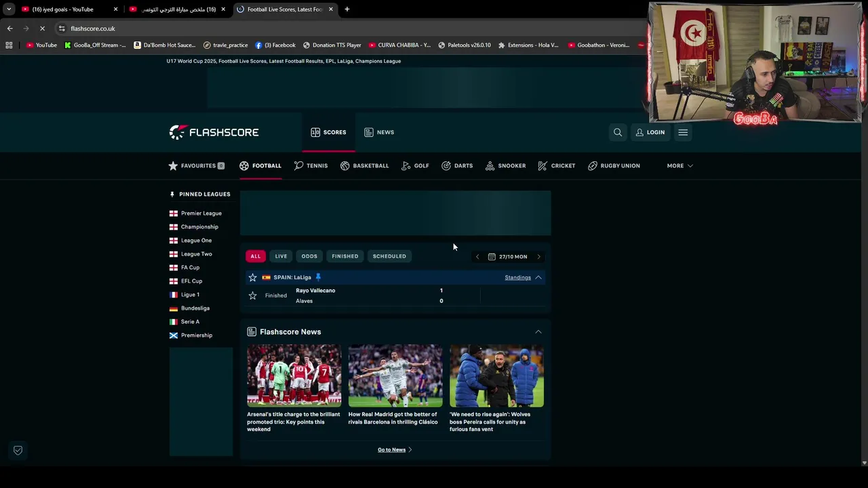Open LaLiga Standings link
Viewport: 868px width, 488px height.
(x=517, y=277)
